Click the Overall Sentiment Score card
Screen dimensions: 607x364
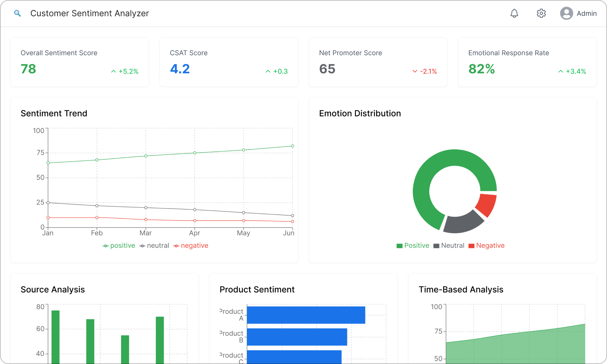pyautogui.click(x=80, y=62)
